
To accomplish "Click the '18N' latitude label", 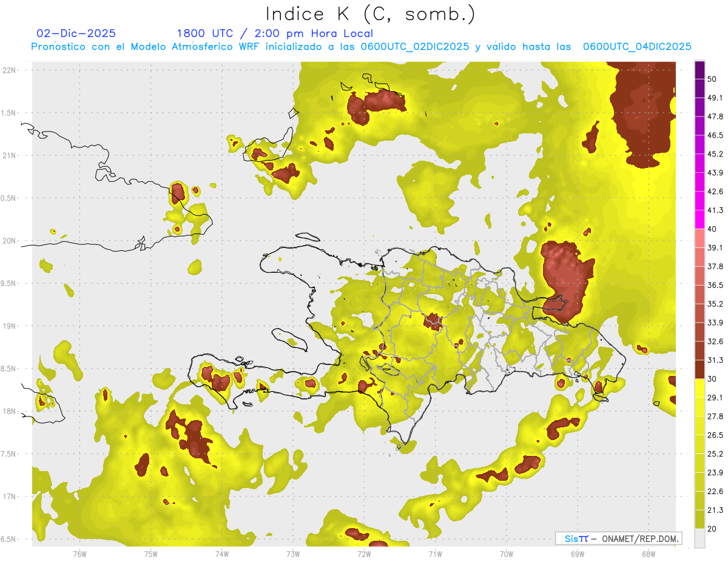I will (x=9, y=412).
